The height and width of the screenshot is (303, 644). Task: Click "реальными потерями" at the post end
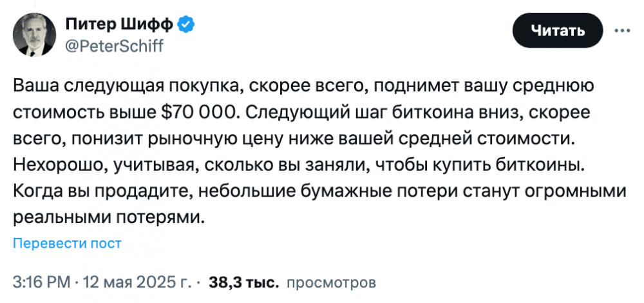pos(108,218)
